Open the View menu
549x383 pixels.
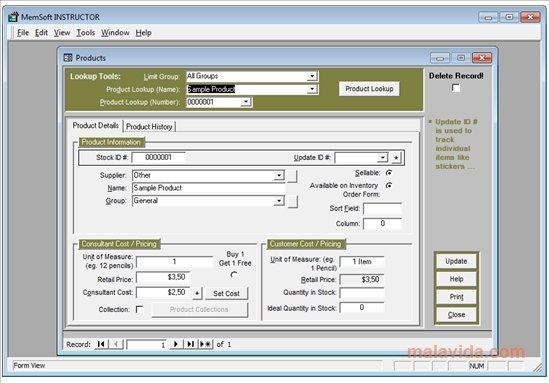tap(62, 33)
